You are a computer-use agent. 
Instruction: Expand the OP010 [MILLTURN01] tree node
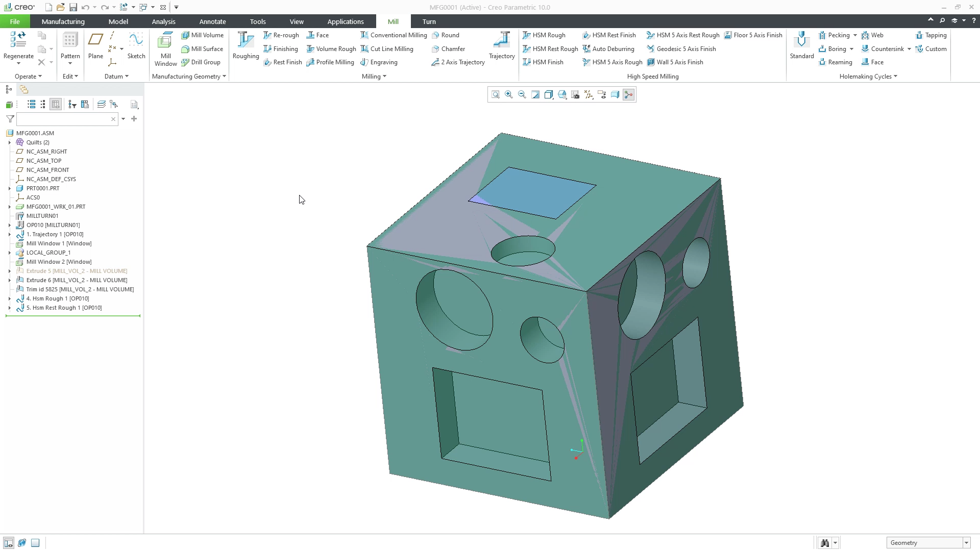[x=9, y=224]
